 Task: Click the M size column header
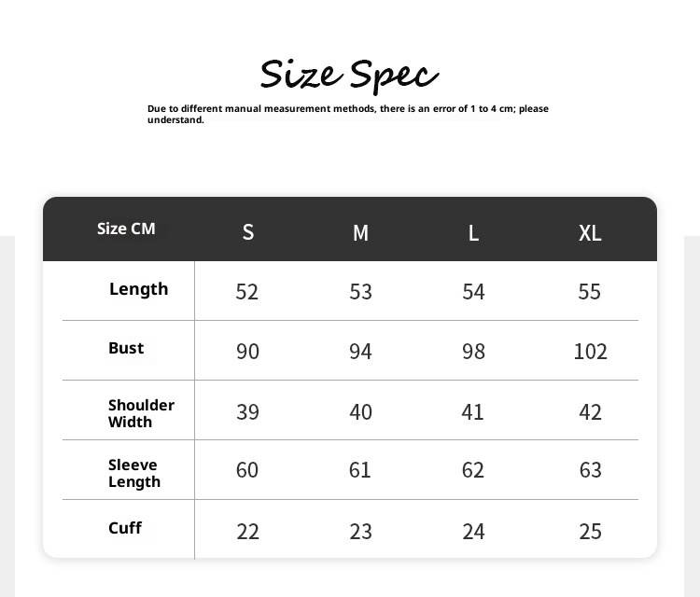360,232
